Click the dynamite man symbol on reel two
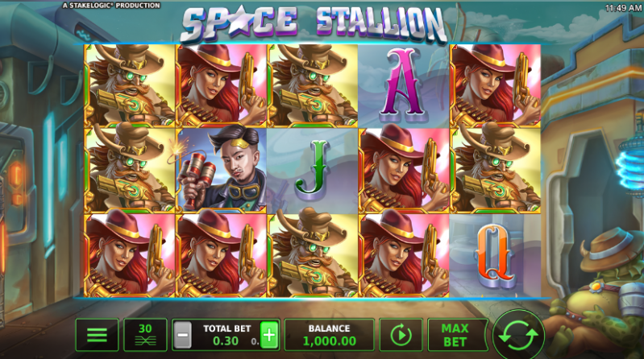 coord(221,171)
